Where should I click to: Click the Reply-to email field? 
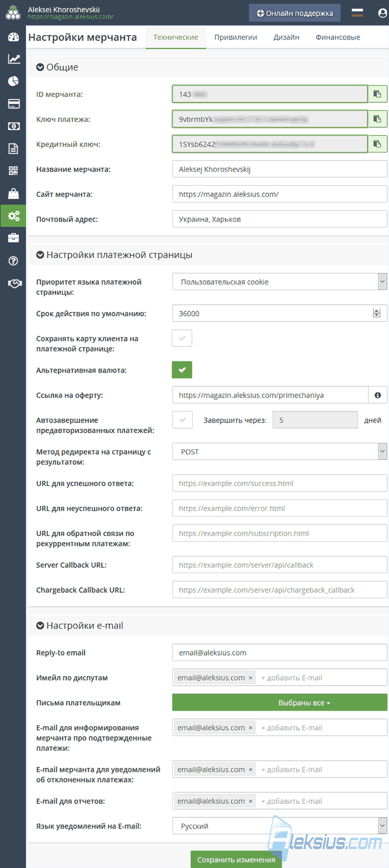[x=280, y=653]
